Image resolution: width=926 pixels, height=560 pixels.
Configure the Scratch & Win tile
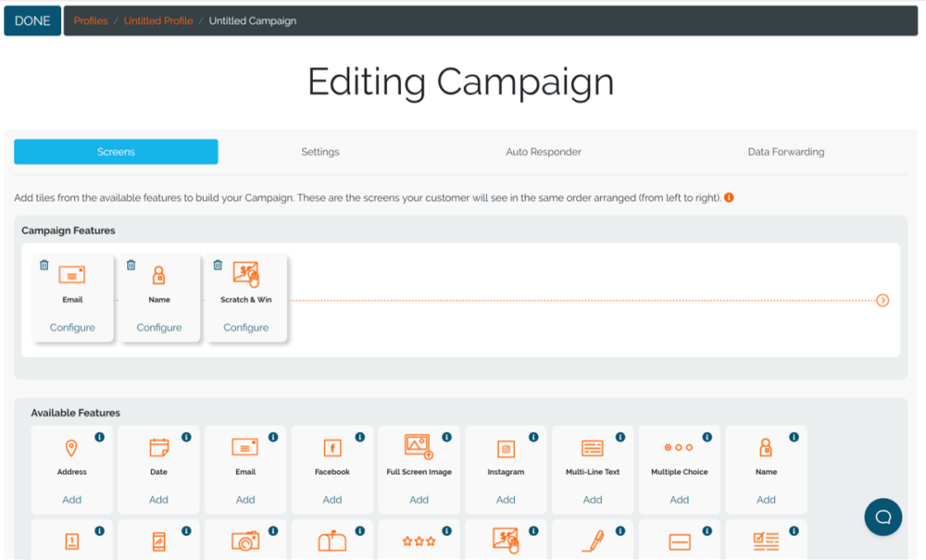click(x=246, y=328)
